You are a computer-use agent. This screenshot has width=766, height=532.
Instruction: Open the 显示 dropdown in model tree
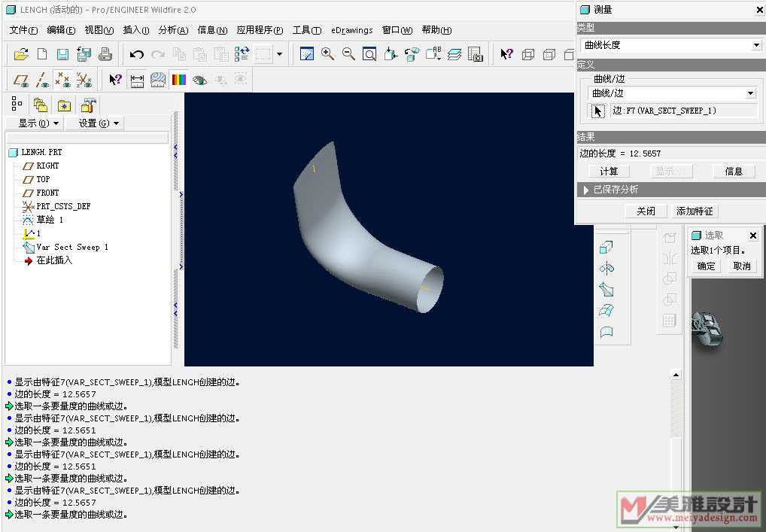pos(38,123)
